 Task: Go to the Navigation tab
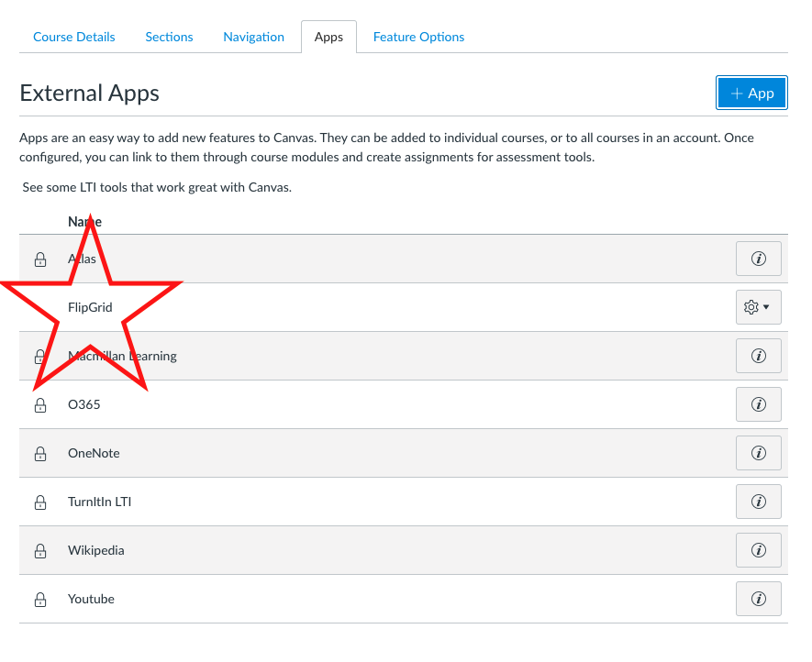pyautogui.click(x=253, y=37)
